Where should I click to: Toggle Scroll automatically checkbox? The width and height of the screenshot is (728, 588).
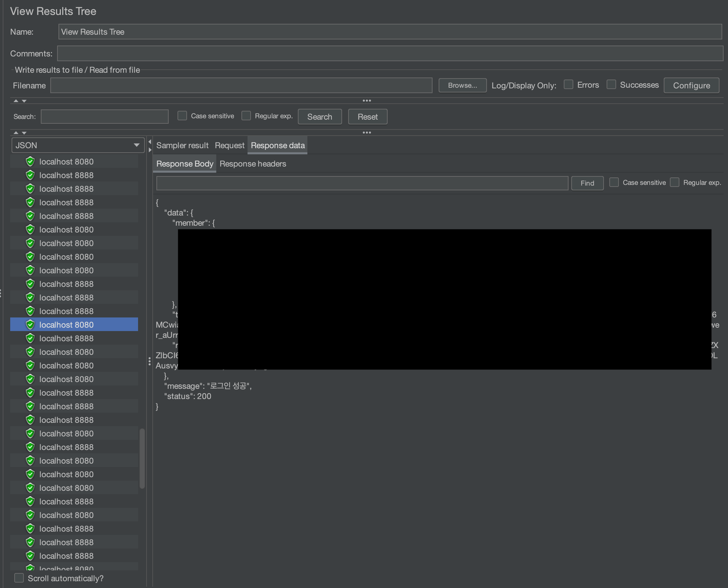click(19, 578)
